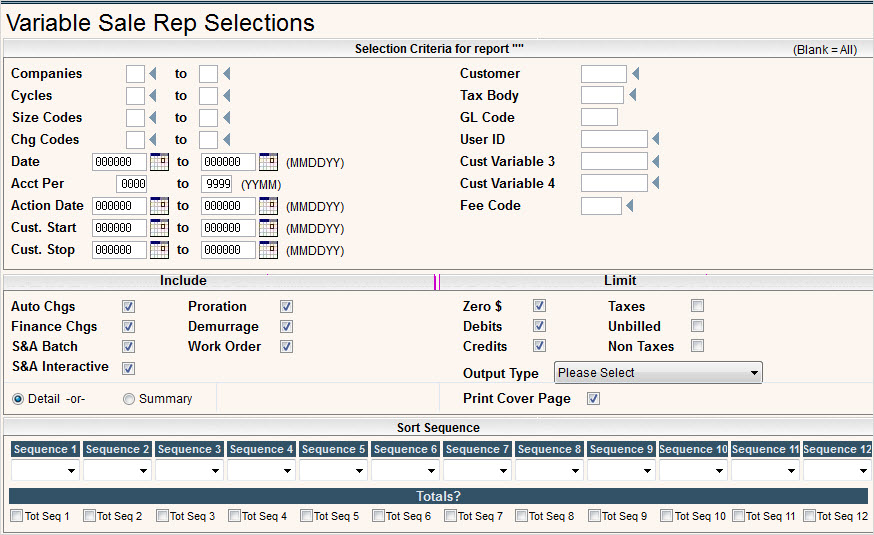Uncheck the Zero $ checkbox
This screenshot has height=535, width=874.
click(x=539, y=305)
